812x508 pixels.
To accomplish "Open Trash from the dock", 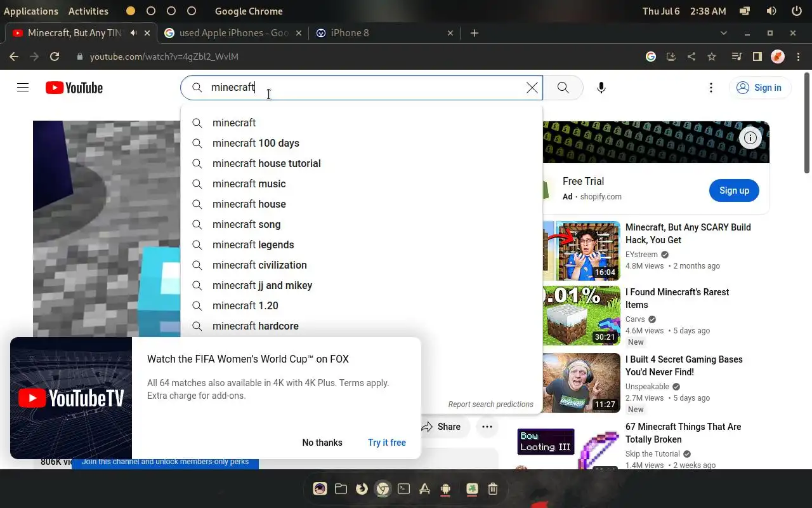I will [x=493, y=488].
